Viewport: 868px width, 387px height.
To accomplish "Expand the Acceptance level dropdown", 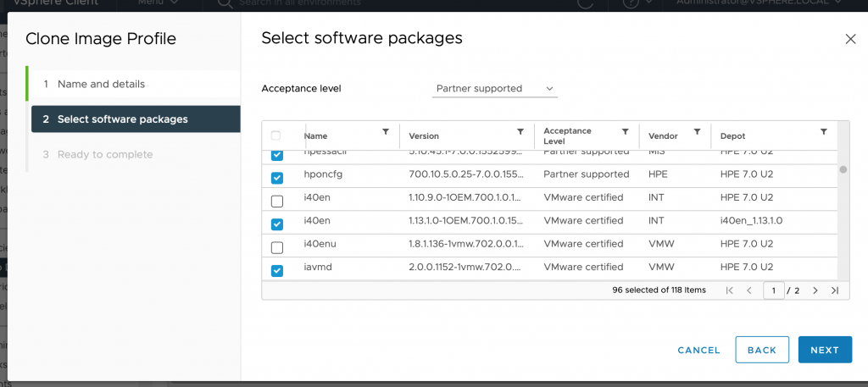I will pos(494,88).
